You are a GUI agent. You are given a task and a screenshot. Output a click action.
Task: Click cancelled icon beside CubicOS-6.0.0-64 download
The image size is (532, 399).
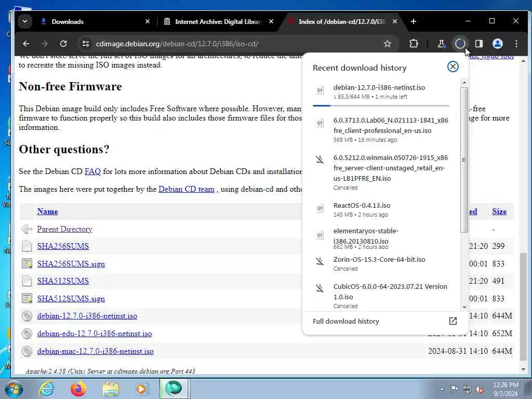[320, 288]
